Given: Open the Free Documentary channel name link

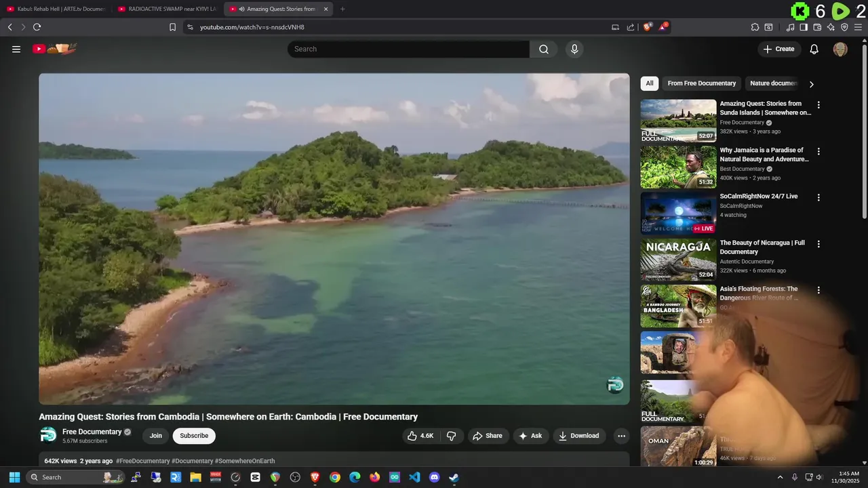Looking at the screenshot, I should [x=92, y=432].
